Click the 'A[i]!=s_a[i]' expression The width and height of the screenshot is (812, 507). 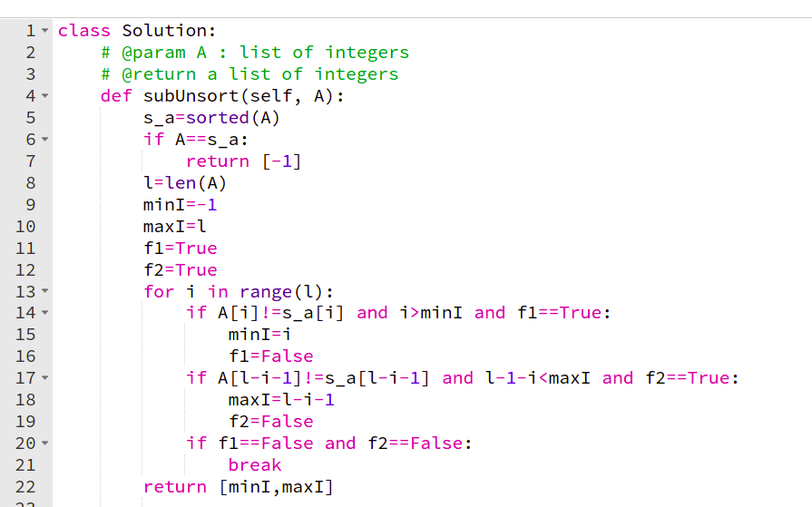(280, 313)
